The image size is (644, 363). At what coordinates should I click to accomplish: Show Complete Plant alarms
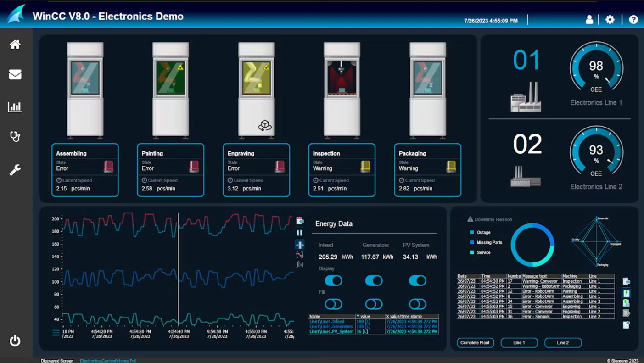(x=476, y=343)
